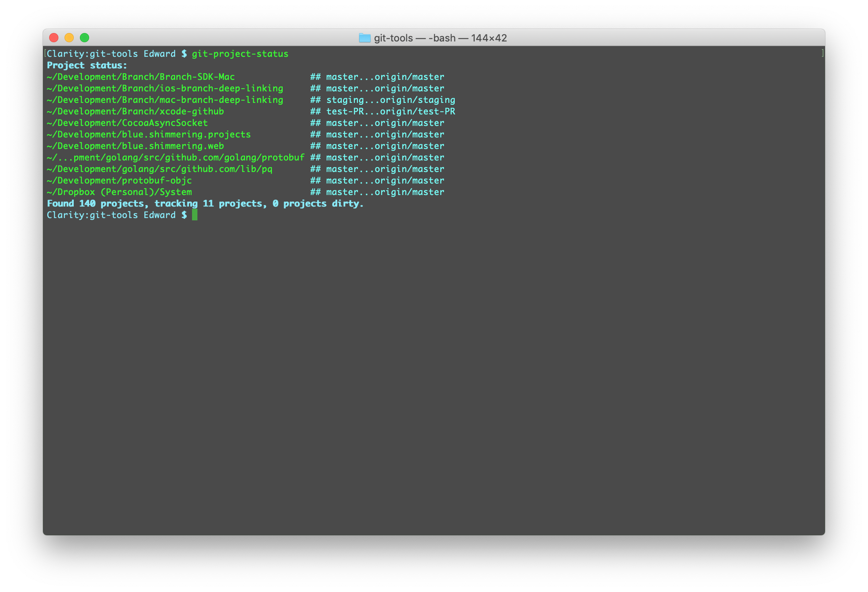Click the green cursor block at the prompt
Screen dimensions: 868x592
(195, 215)
